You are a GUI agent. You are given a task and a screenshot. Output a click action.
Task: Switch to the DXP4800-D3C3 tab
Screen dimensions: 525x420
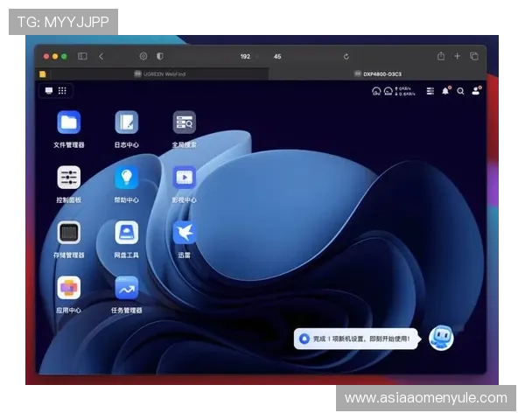[378, 74]
